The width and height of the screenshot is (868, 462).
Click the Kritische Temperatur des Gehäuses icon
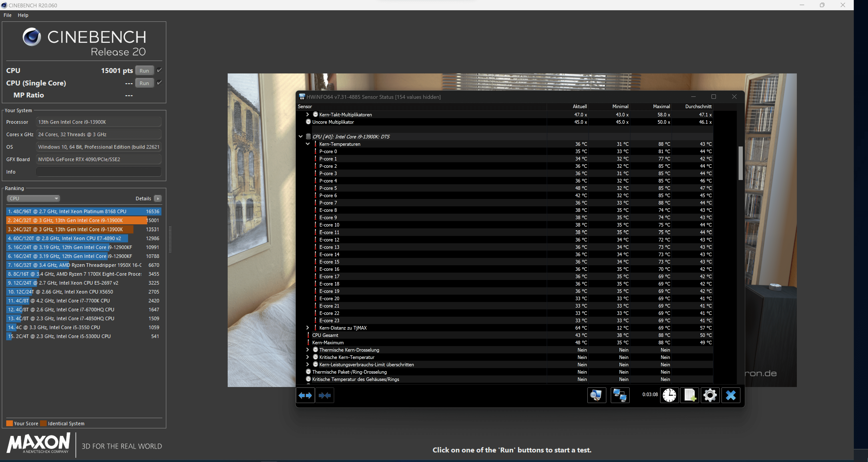[x=308, y=379]
